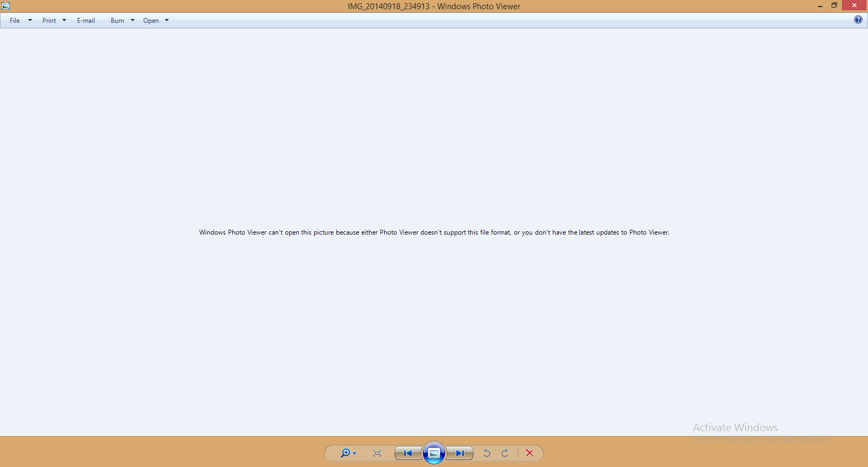This screenshot has width=868, height=467.
Task: Restore down the Photo Viewer window
Action: point(834,5)
